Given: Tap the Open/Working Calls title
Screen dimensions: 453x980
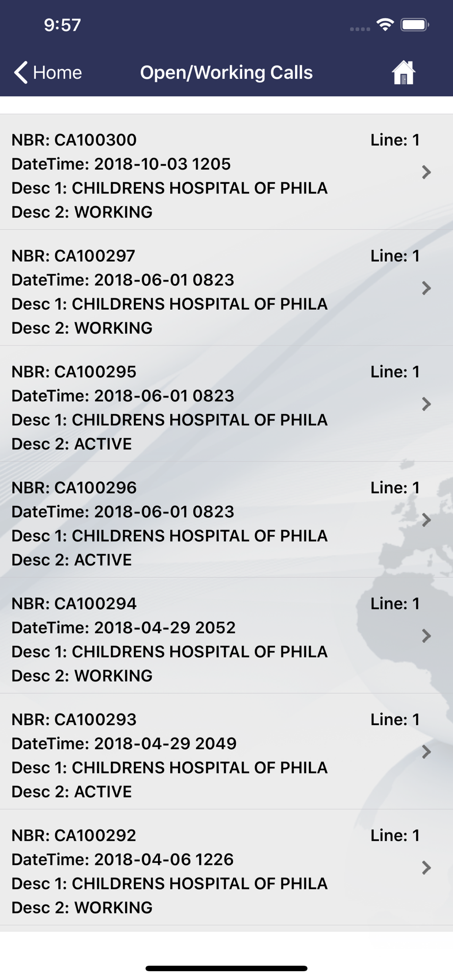Looking at the screenshot, I should click(x=226, y=73).
